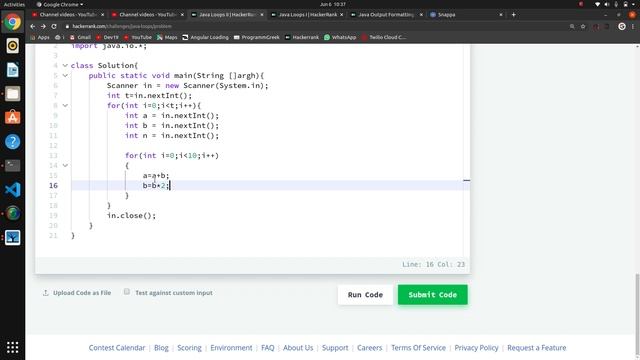Close the Snappa tab
This screenshot has height=360, width=640.
pyautogui.click(x=501, y=15)
